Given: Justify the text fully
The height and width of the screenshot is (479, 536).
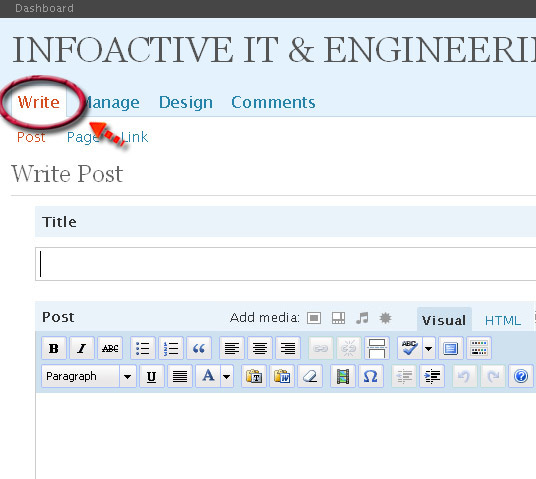Looking at the screenshot, I should click(180, 376).
